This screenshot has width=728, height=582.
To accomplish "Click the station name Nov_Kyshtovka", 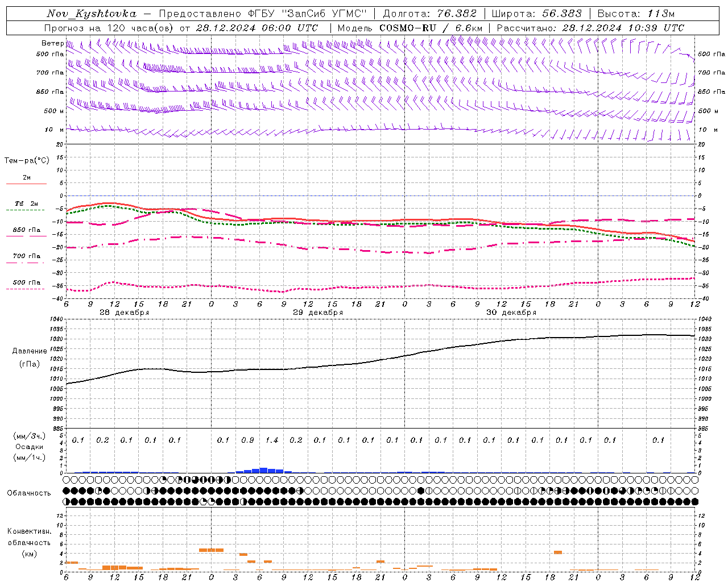I will pos(92,14).
